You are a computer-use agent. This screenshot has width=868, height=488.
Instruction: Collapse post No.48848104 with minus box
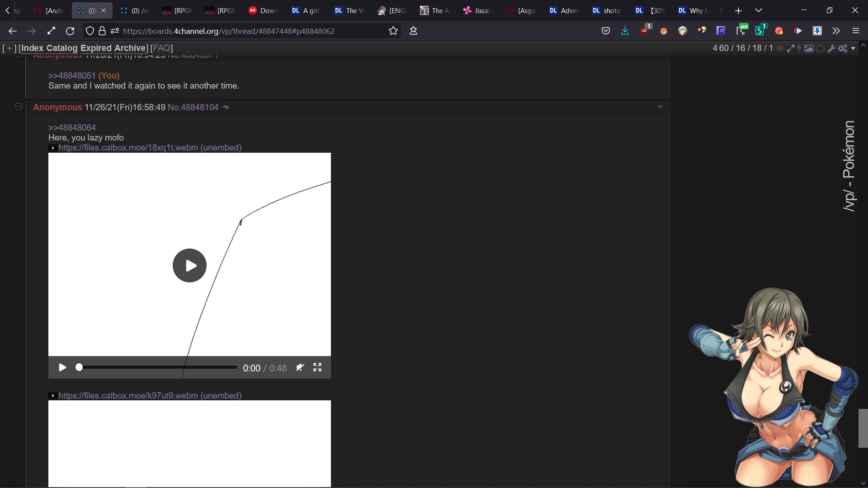[x=19, y=107]
